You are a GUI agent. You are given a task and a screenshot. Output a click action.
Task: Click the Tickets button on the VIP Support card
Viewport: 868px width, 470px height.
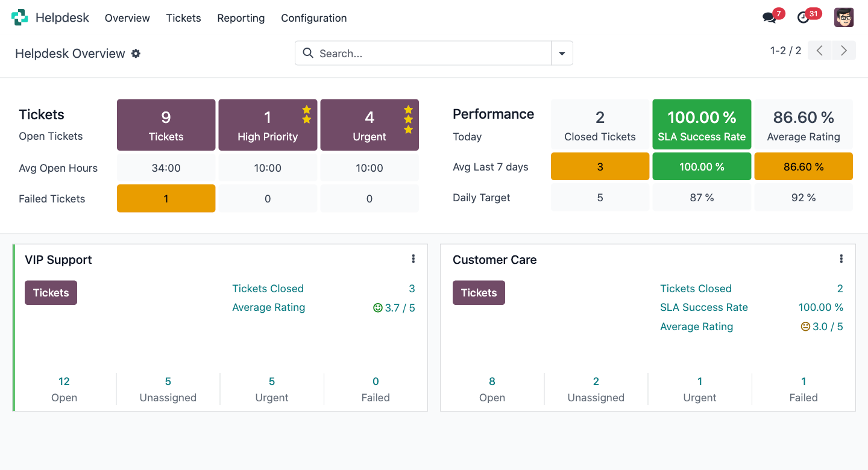[51, 292]
